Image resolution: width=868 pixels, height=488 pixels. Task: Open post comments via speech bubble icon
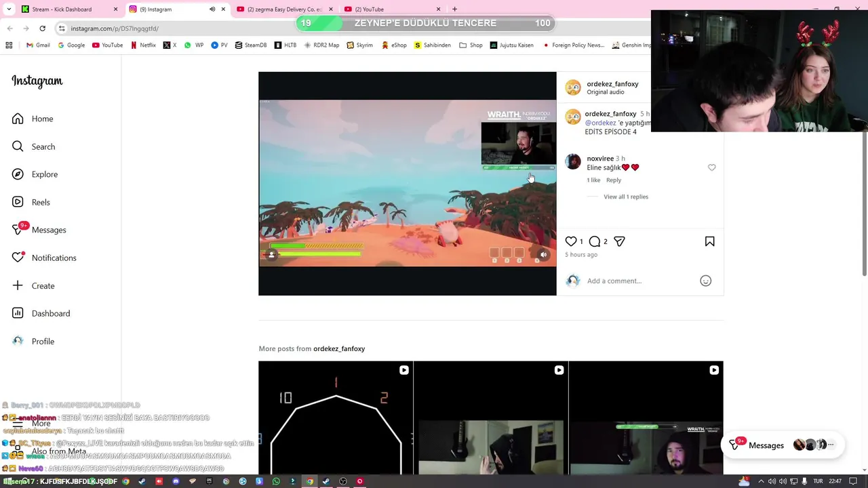tap(595, 241)
